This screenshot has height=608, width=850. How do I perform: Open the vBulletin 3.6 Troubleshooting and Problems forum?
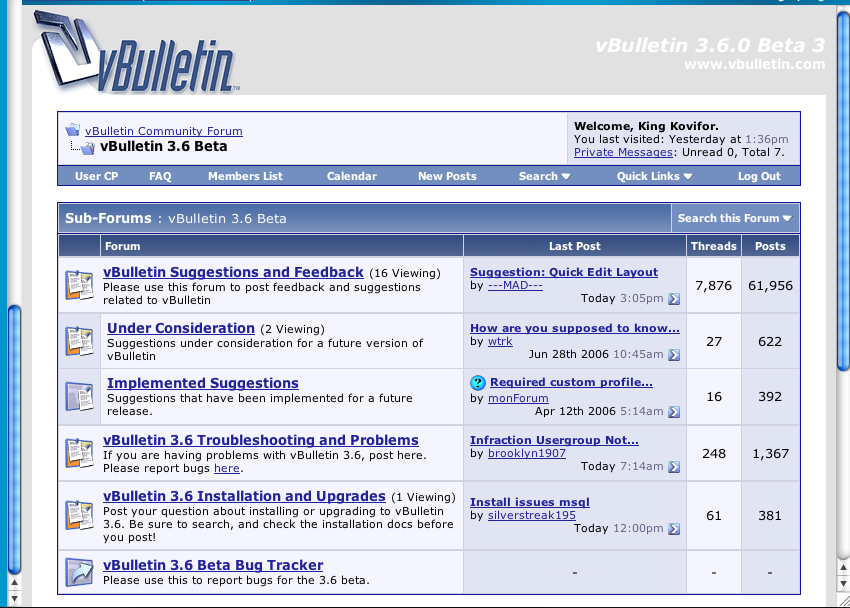pyautogui.click(x=261, y=440)
